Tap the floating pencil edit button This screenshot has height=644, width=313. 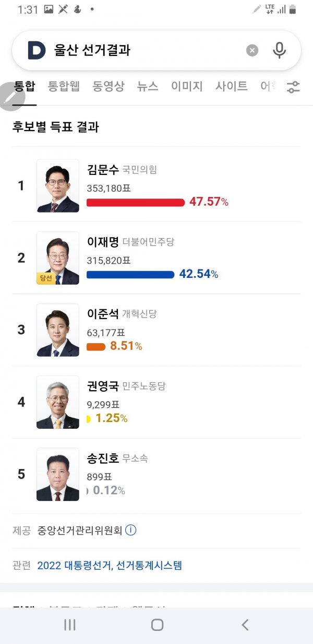[x=11, y=97]
